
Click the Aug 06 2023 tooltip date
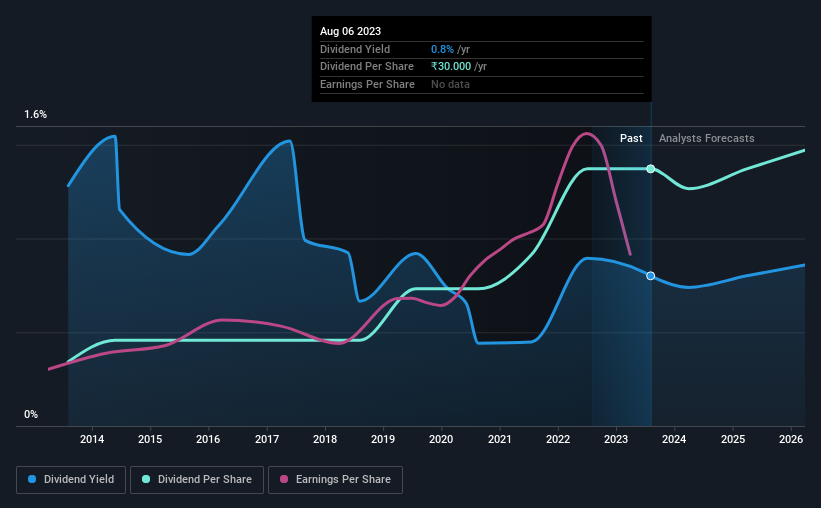[x=350, y=31]
